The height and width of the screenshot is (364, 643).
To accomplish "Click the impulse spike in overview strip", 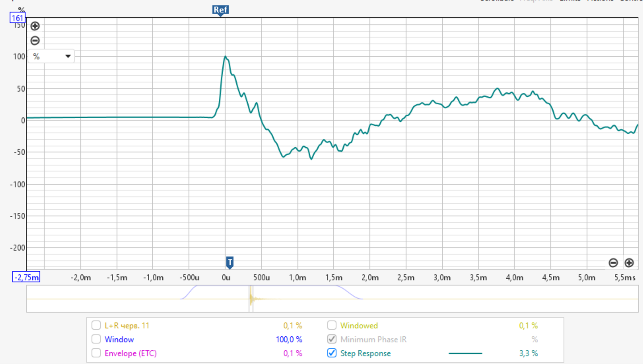I will click(x=251, y=299).
